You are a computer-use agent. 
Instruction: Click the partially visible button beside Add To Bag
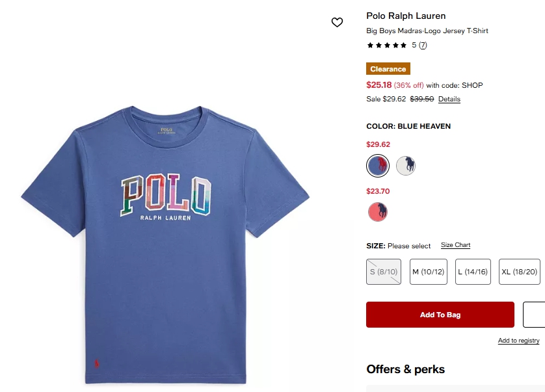click(534, 315)
